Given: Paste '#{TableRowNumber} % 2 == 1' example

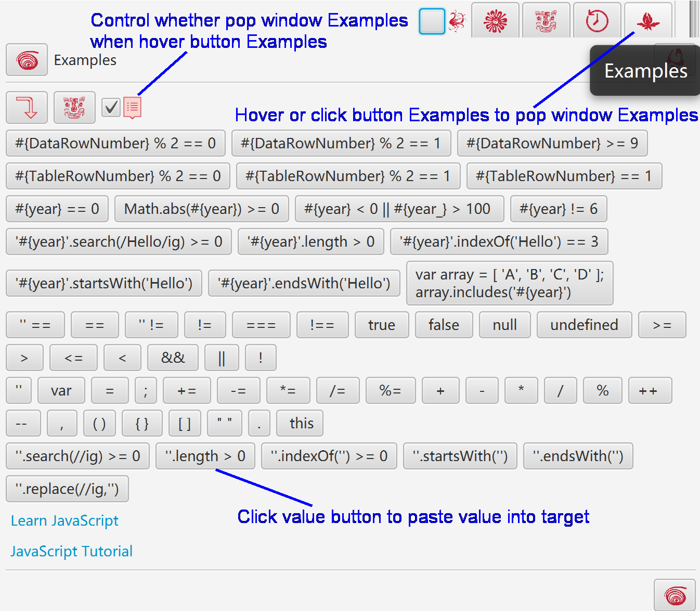Looking at the screenshot, I should point(348,176).
